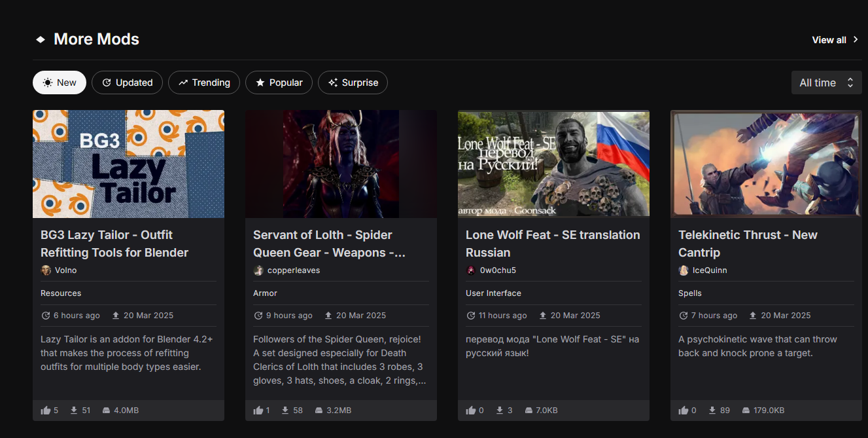
Task: Open BG3 Lazy Tailor mod title link
Action: [114, 244]
